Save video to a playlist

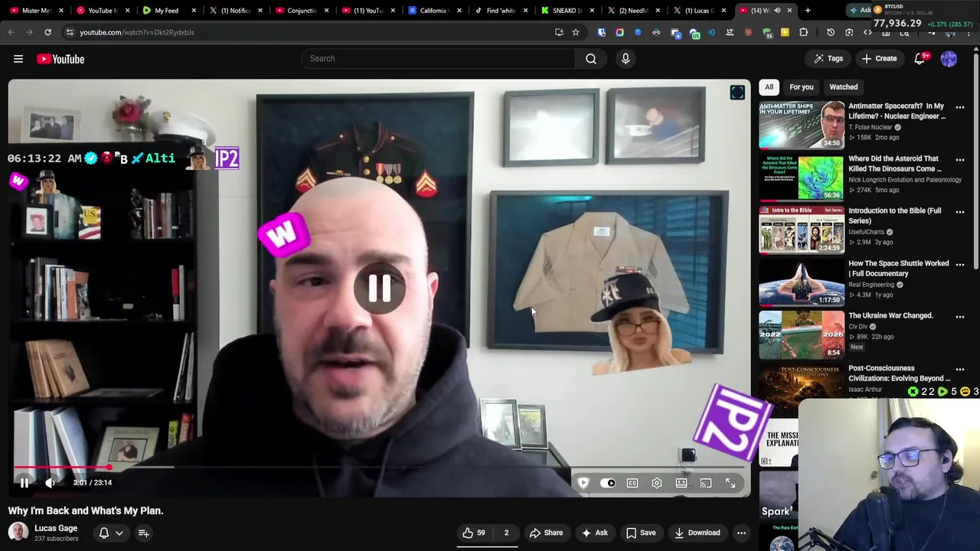pos(642,533)
